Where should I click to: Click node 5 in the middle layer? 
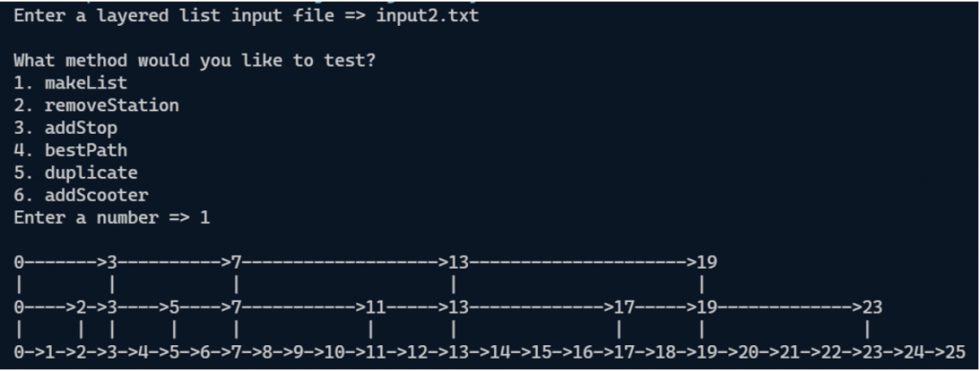pos(174,307)
